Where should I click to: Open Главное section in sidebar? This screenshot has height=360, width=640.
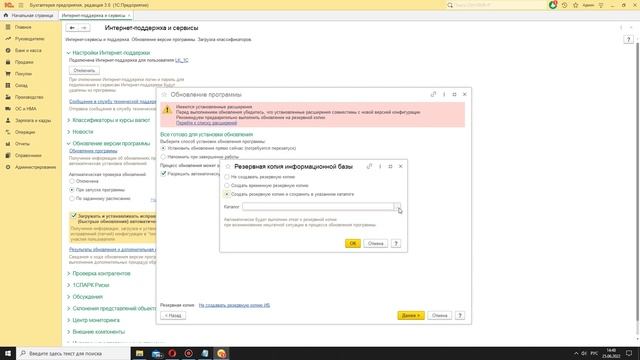point(23,27)
